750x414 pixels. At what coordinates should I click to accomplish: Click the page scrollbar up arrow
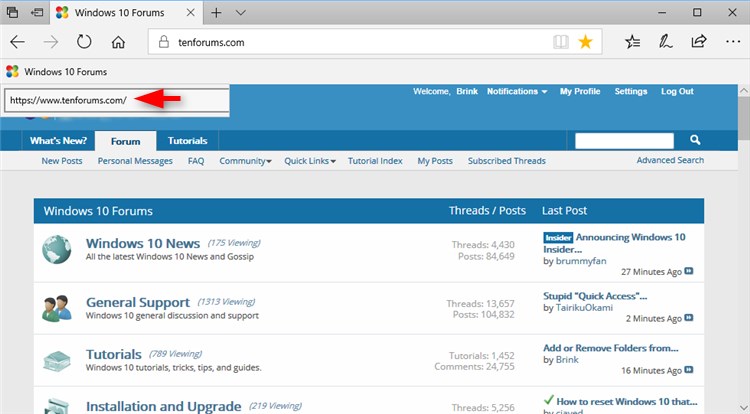(x=744, y=90)
